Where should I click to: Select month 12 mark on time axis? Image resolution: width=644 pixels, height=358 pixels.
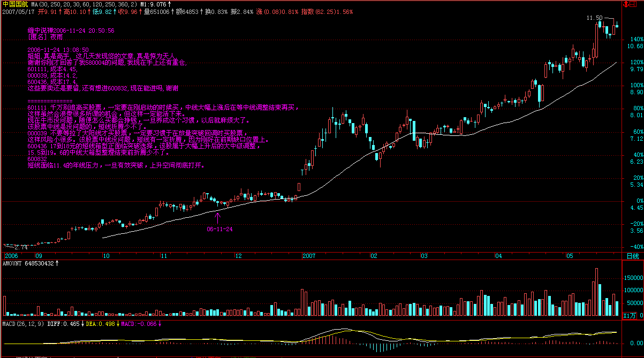(238, 256)
